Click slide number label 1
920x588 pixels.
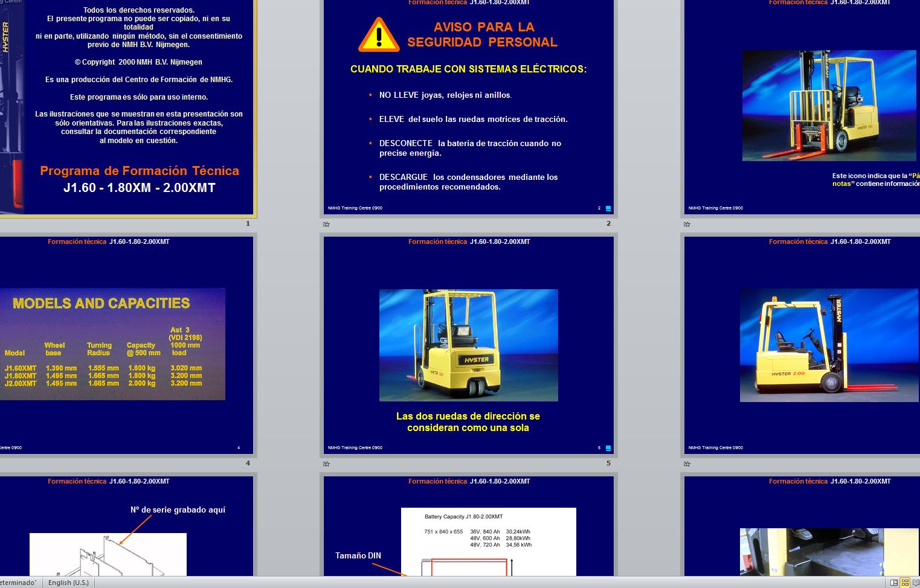tap(248, 223)
